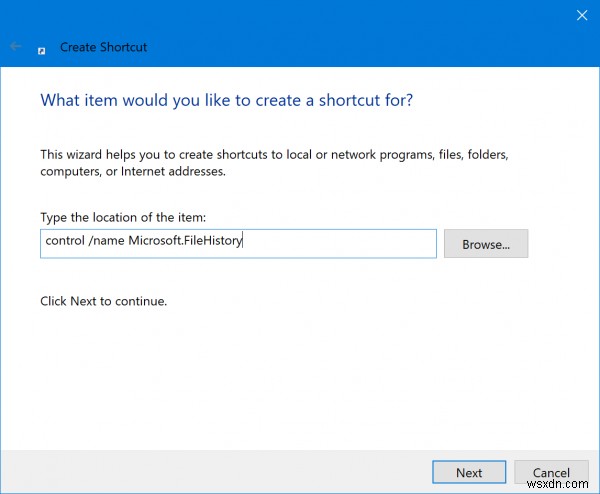Close the Create Shortcut dialog
Viewport: 600px width, 494px height.
click(x=581, y=15)
